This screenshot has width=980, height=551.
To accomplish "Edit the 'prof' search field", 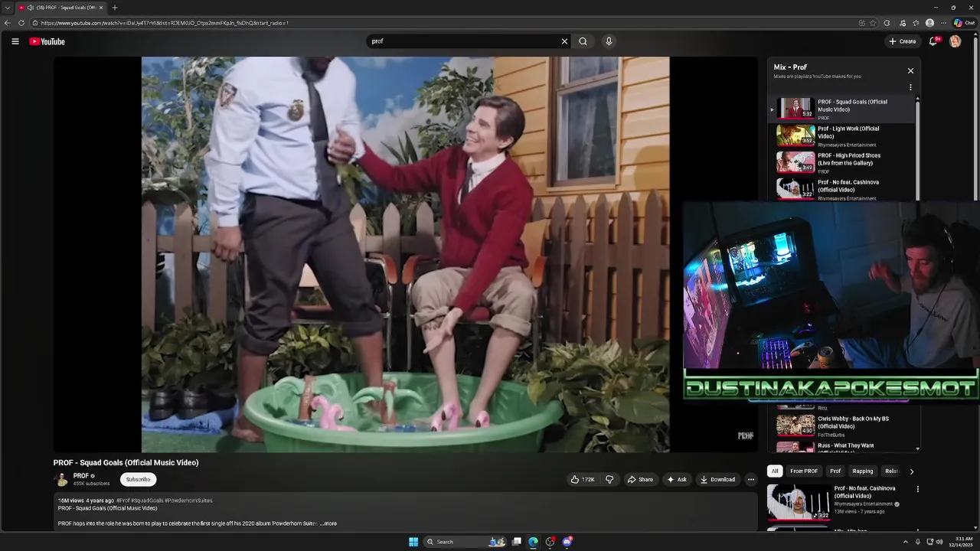I will point(463,41).
